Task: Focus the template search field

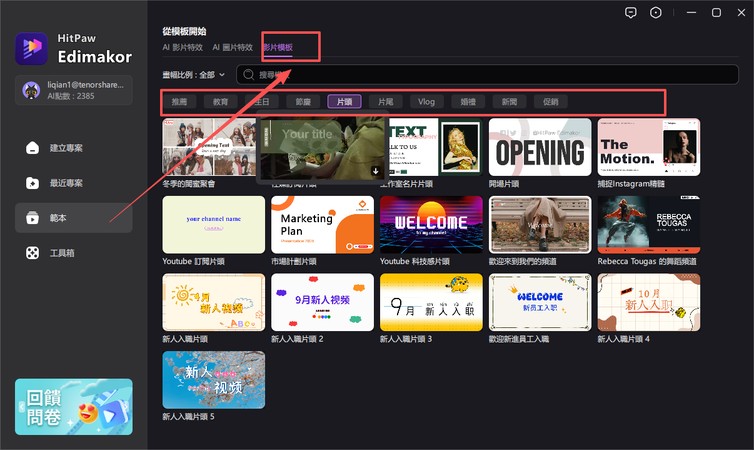Action: pos(487,75)
